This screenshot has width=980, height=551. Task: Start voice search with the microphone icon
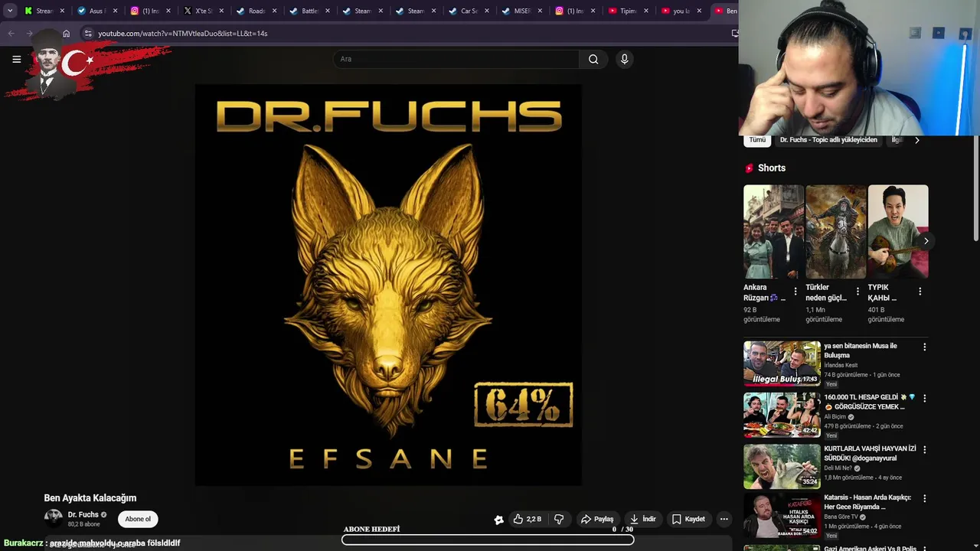(x=625, y=59)
